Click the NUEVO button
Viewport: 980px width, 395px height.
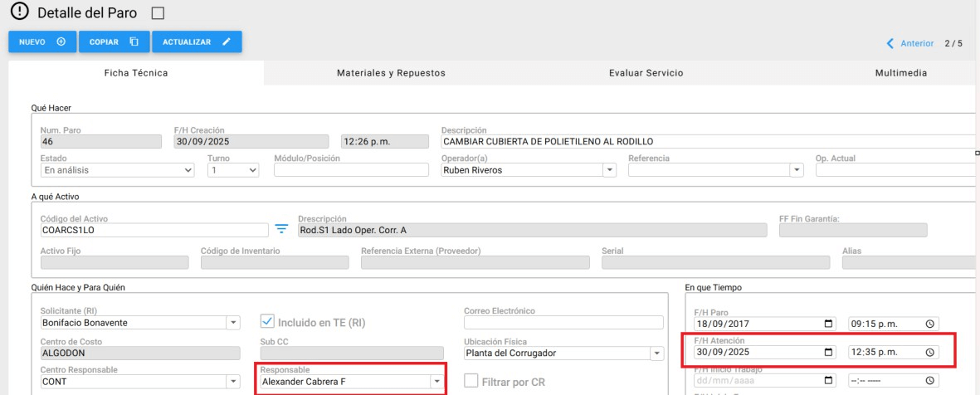[42, 42]
